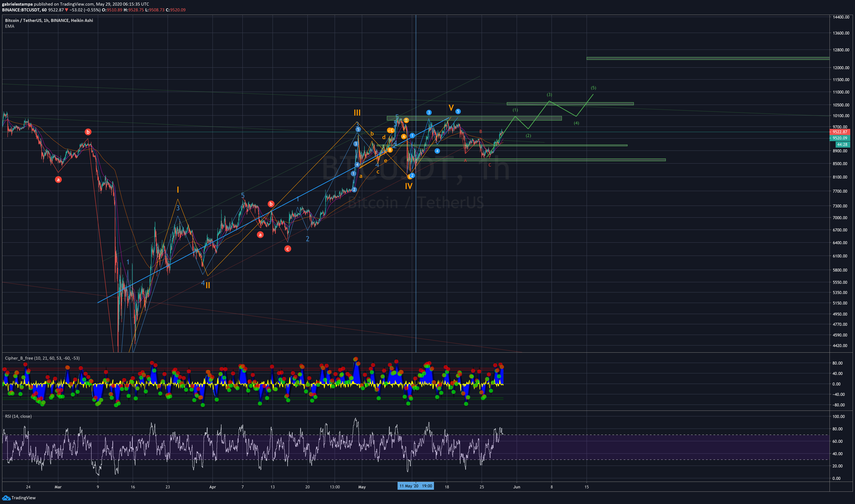
Task: Click the TradingView logo at bottom left
Action: [x=19, y=498]
